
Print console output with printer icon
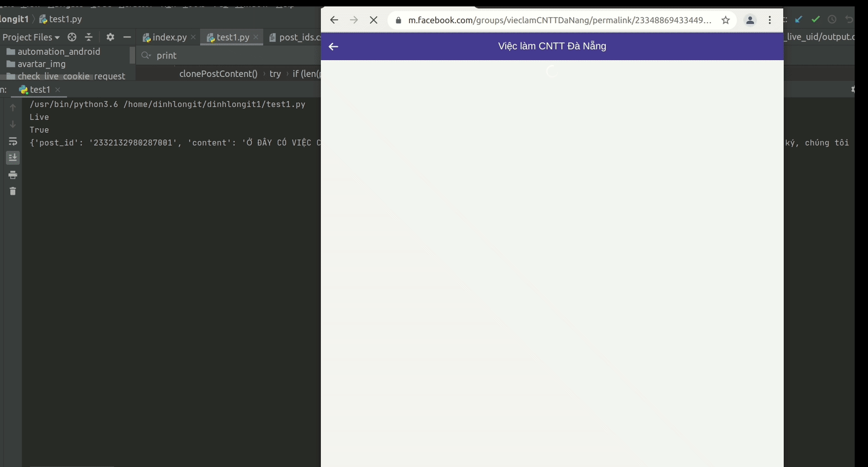(x=12, y=175)
